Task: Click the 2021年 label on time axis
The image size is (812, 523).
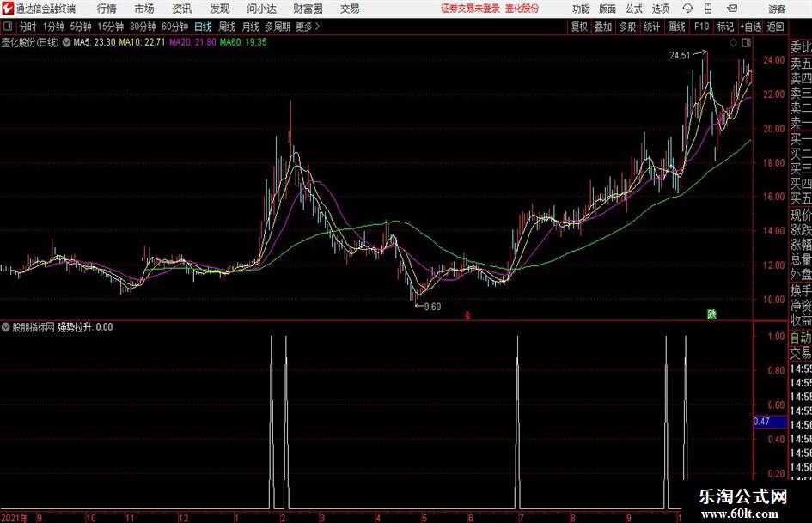Action: click(15, 518)
